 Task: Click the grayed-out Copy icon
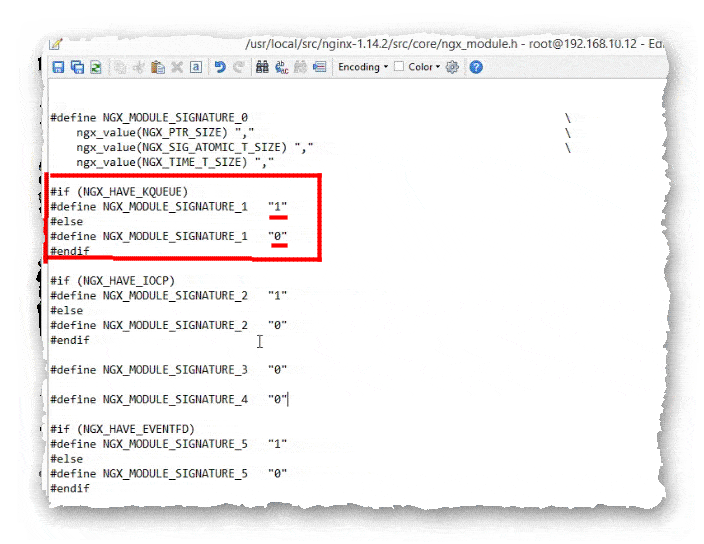(x=119, y=67)
